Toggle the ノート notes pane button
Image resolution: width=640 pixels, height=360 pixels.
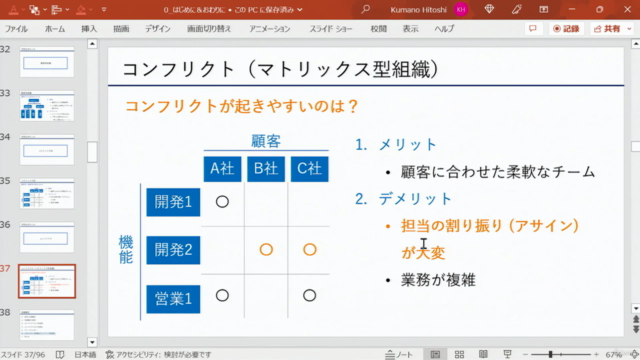click(399, 354)
